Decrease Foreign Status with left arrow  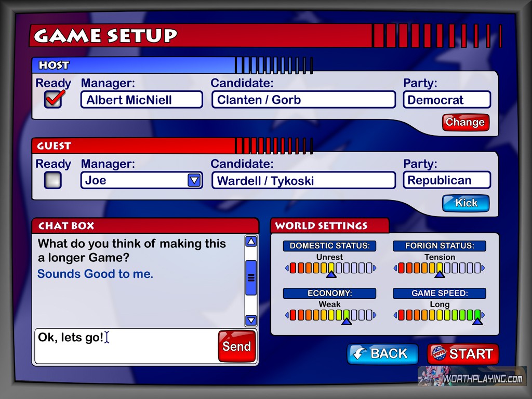pyautogui.click(x=396, y=269)
